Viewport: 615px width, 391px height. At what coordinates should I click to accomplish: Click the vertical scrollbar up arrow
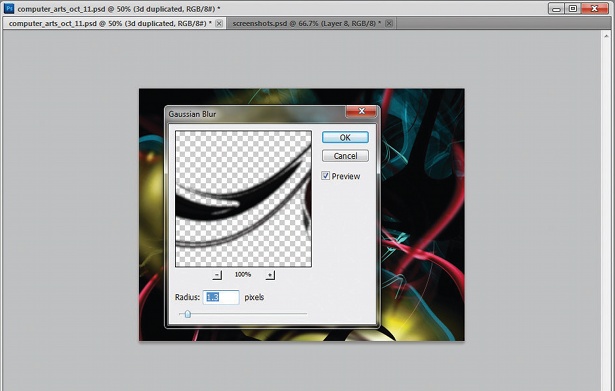click(606, 36)
